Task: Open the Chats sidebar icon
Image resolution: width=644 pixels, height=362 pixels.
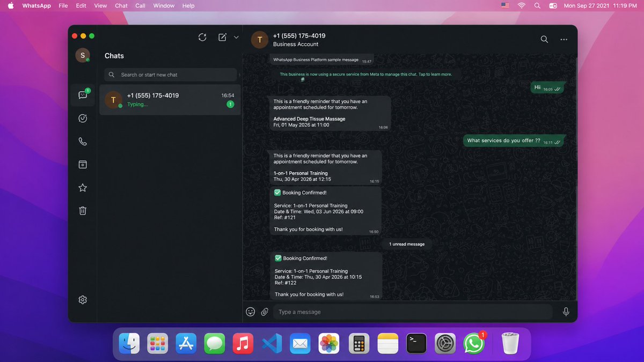Action: [83, 95]
